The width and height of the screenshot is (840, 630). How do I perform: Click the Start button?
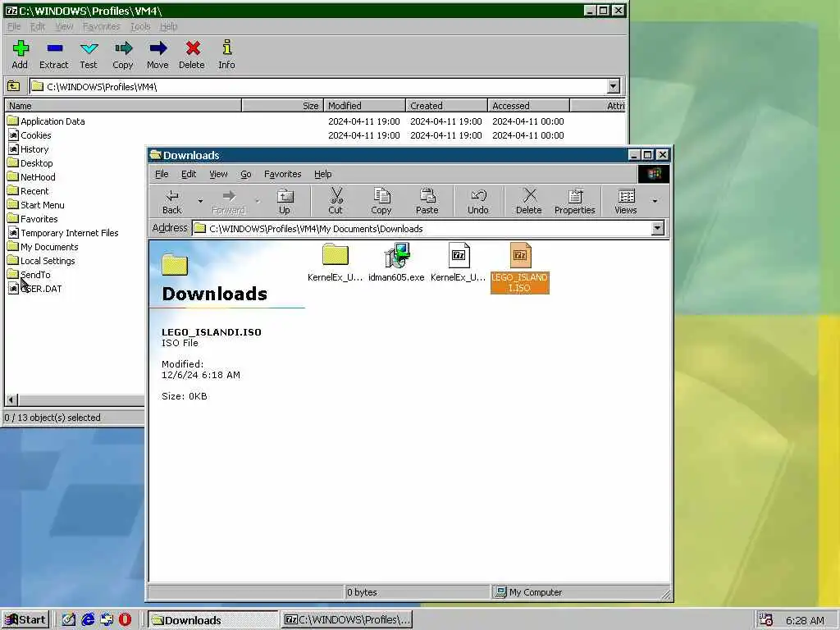[x=25, y=620]
